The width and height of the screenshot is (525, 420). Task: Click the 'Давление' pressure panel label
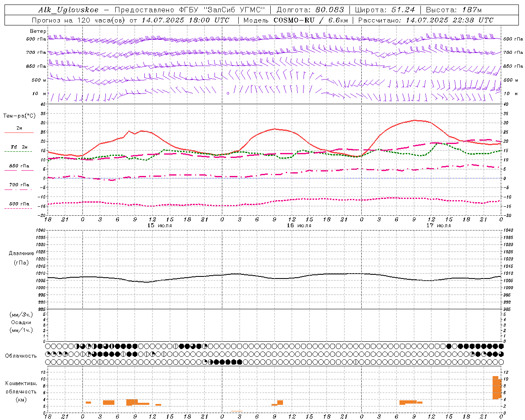pos(21,253)
